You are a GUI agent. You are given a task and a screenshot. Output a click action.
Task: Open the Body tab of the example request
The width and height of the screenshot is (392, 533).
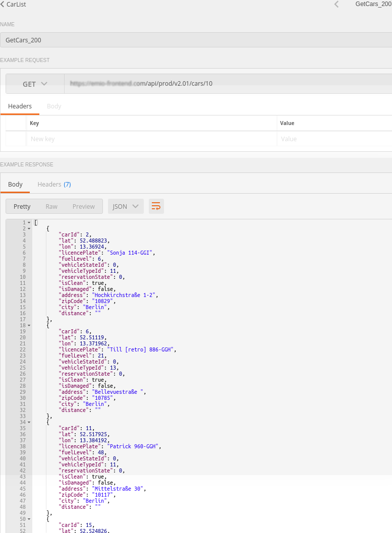pos(54,106)
